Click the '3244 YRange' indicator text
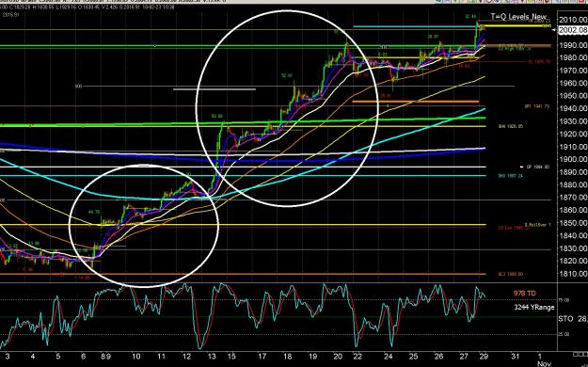This screenshot has width=588, height=367. (534, 308)
